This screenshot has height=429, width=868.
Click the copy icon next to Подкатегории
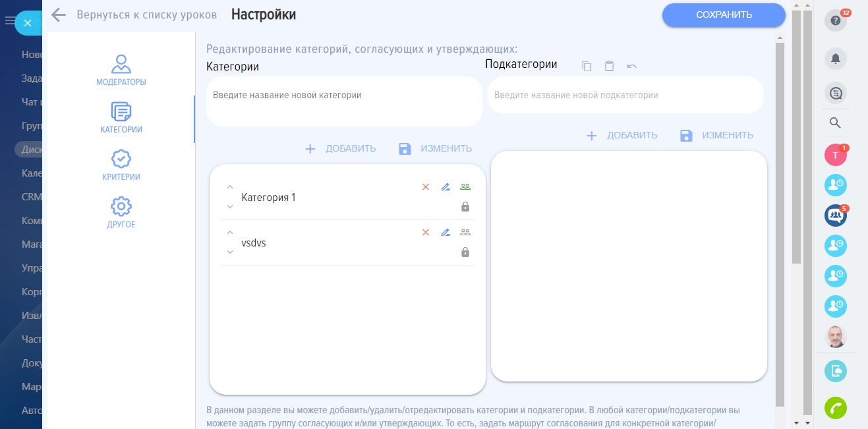click(x=587, y=66)
